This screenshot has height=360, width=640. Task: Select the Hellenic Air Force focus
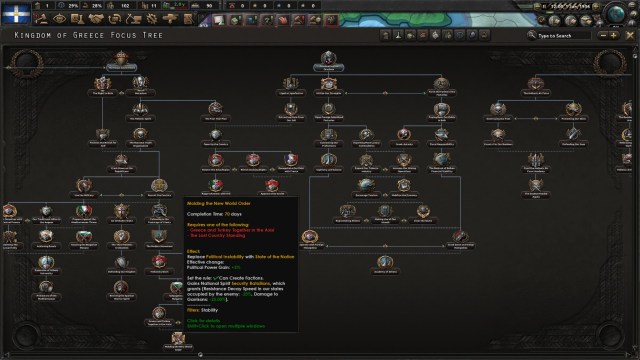tap(536, 86)
